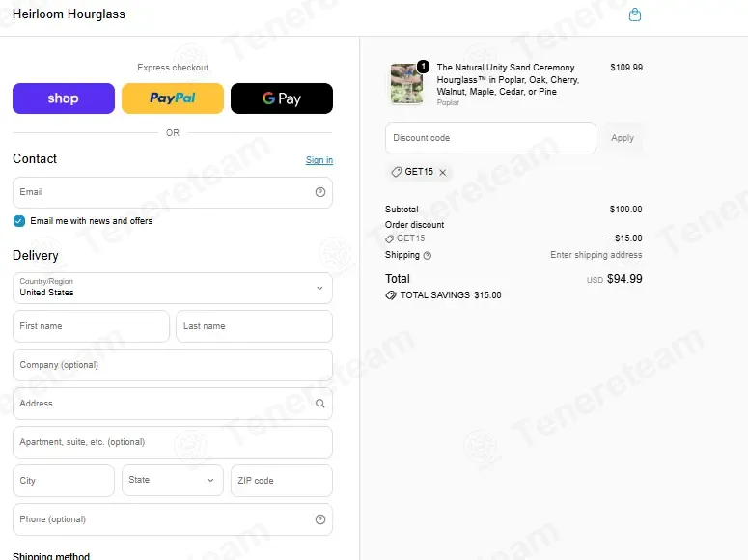Select Google Pay express checkout
Image resolution: width=748 pixels, height=560 pixels.
tap(282, 98)
